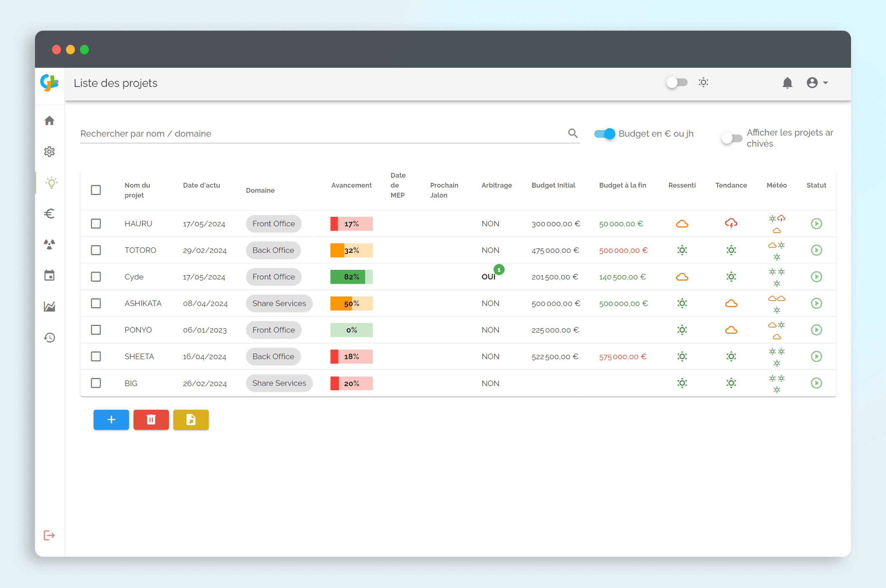Click HAURU's Front Office domain chip
The height and width of the screenshot is (588, 886).
tap(274, 224)
